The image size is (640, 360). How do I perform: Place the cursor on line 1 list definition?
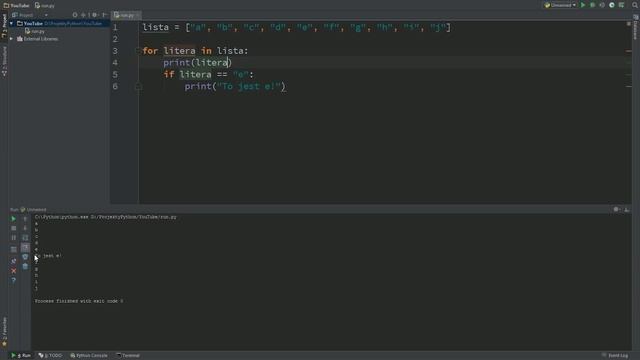(x=297, y=27)
